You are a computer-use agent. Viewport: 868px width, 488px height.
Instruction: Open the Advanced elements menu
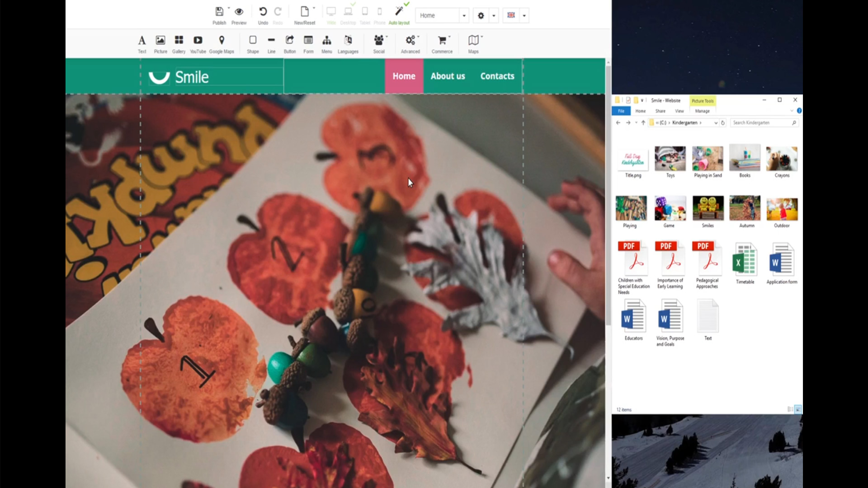point(410,44)
